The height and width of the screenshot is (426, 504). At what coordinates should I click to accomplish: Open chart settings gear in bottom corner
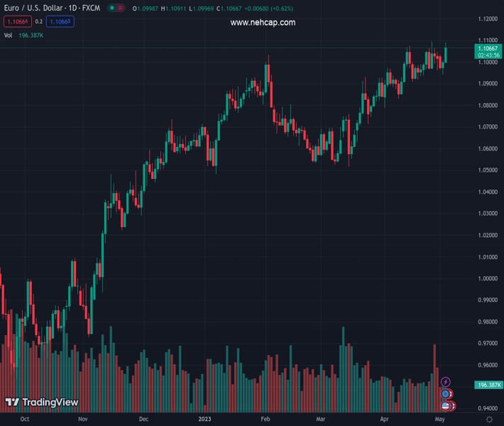click(489, 420)
